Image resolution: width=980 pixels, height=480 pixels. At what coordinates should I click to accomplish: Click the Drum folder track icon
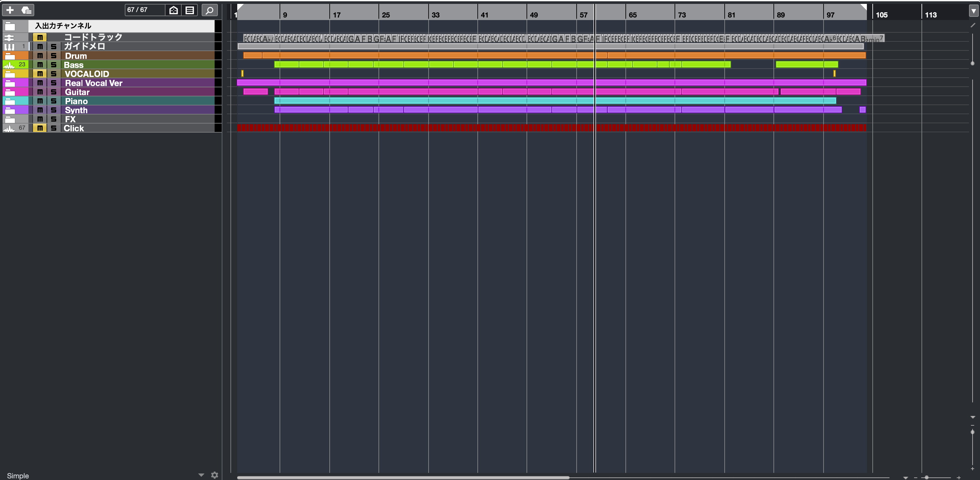[10, 56]
